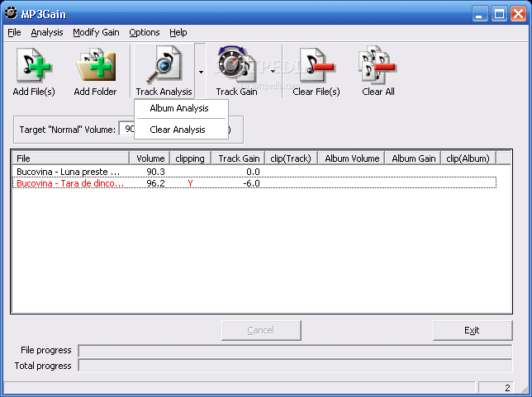Click the Clear All toolbar icon
The height and width of the screenshot is (397, 532).
(378, 64)
